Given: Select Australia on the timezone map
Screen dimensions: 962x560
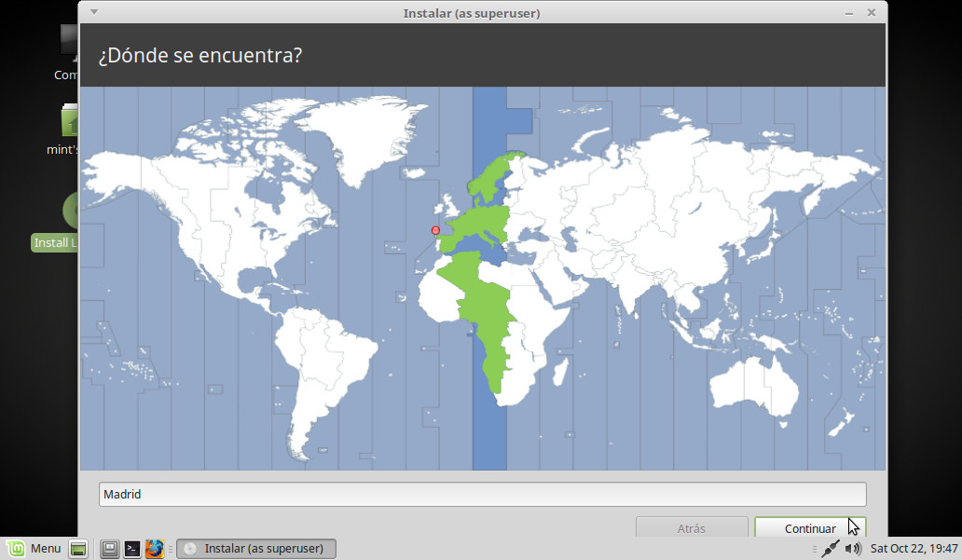Looking at the screenshot, I should [752, 382].
